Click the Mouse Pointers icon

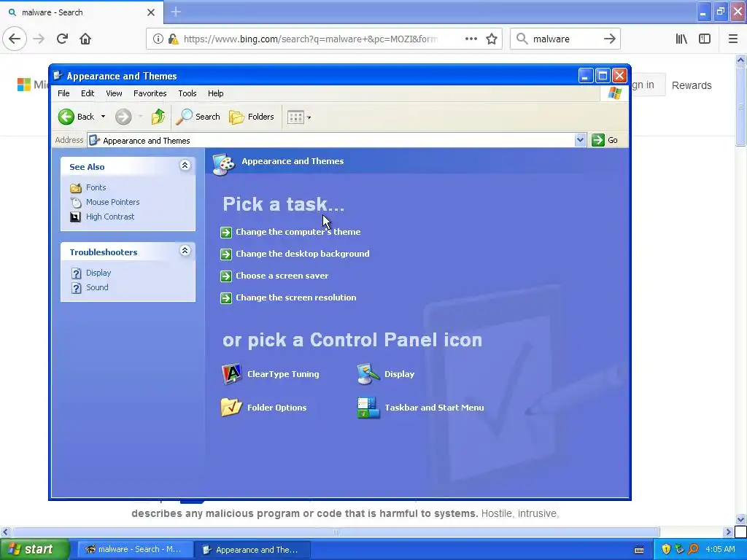pos(76,203)
